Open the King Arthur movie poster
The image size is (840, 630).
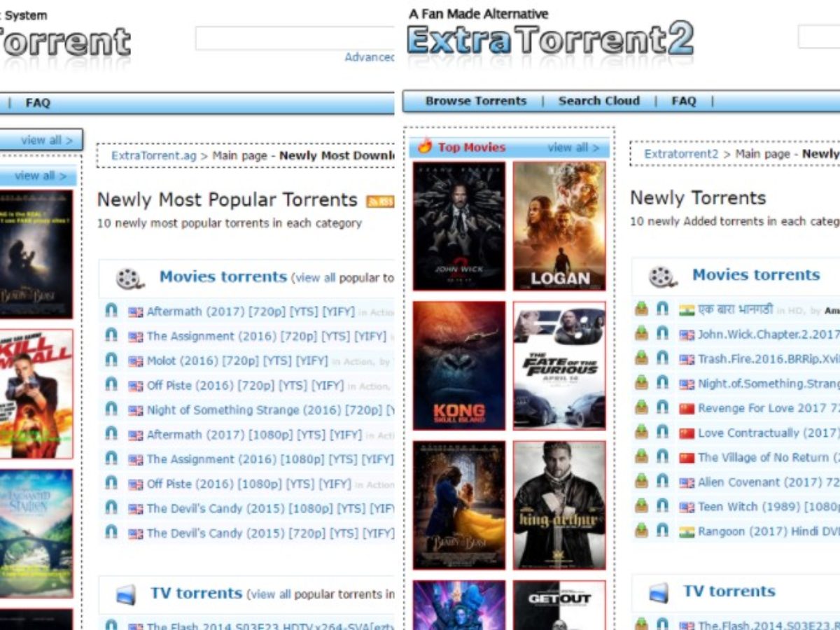[x=559, y=505]
